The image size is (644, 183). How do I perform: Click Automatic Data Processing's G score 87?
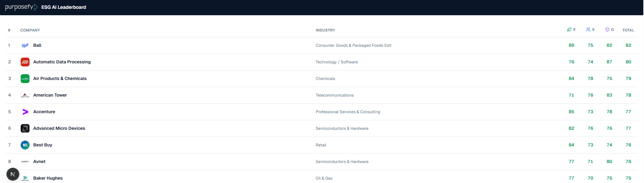click(x=609, y=62)
